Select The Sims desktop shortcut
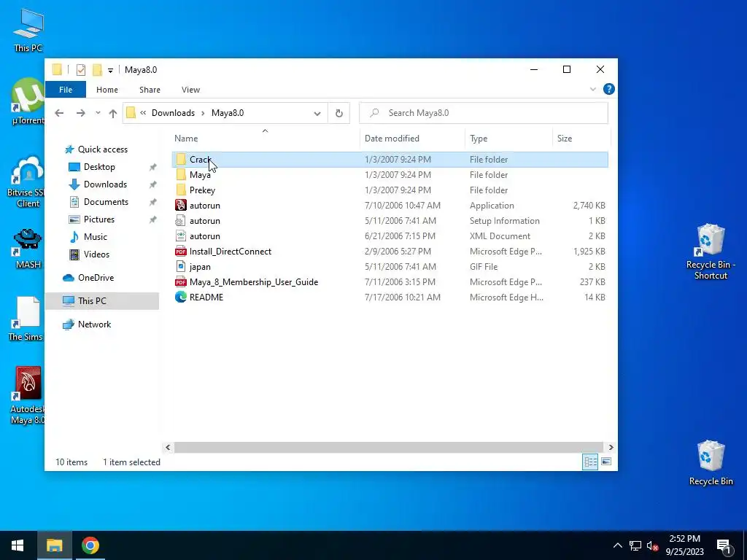Screen dimensions: 747x560 (x=26, y=319)
